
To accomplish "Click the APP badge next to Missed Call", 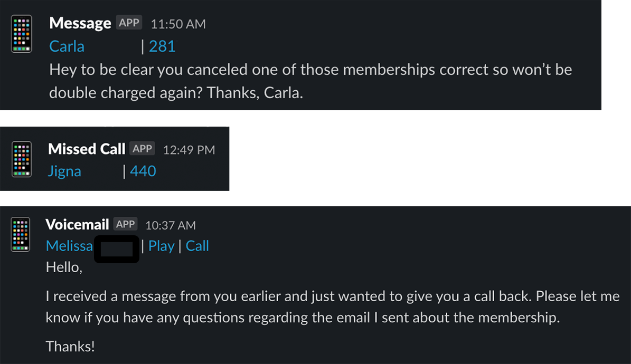I will point(143,148).
